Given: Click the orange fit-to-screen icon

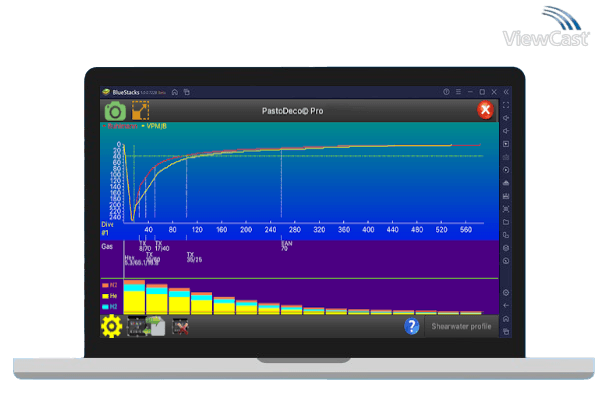Looking at the screenshot, I should point(140,111).
